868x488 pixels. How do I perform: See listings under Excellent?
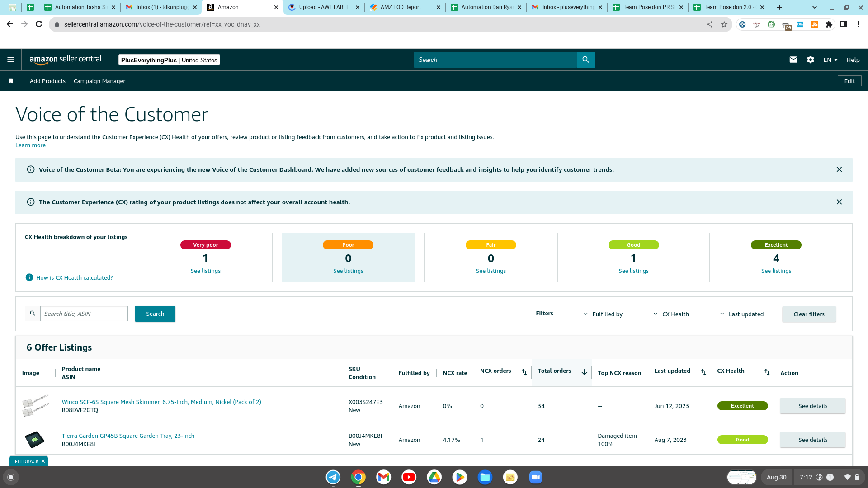(776, 271)
